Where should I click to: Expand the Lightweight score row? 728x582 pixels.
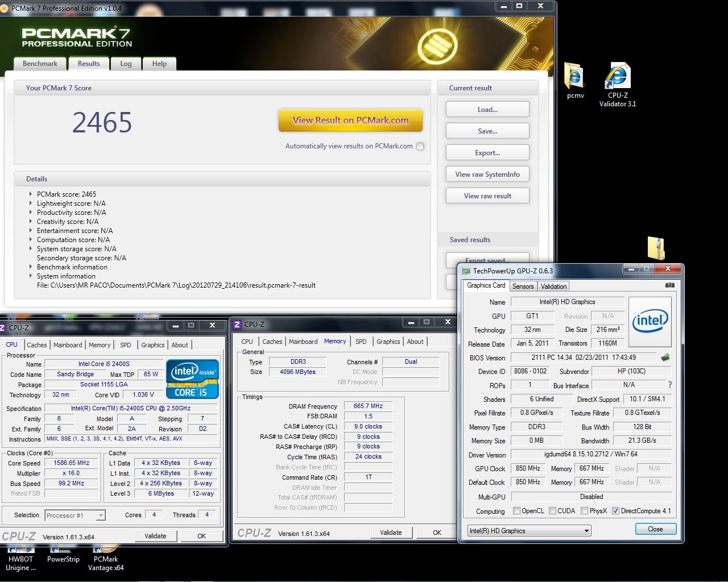31,203
